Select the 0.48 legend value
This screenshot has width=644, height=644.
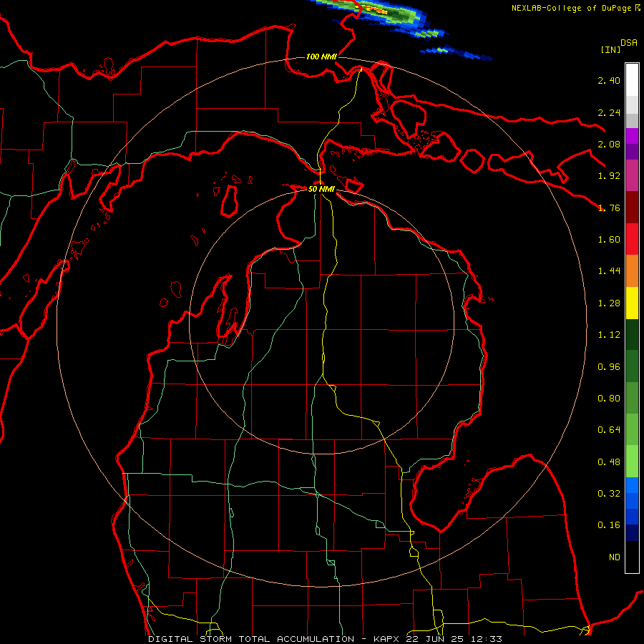point(609,462)
